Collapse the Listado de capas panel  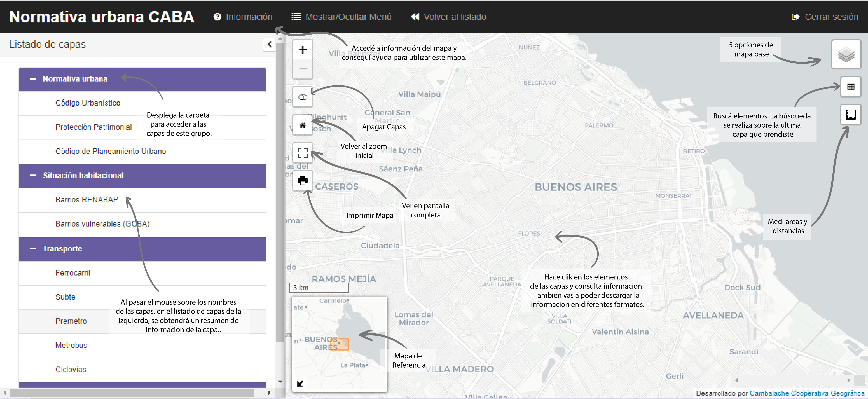[269, 44]
